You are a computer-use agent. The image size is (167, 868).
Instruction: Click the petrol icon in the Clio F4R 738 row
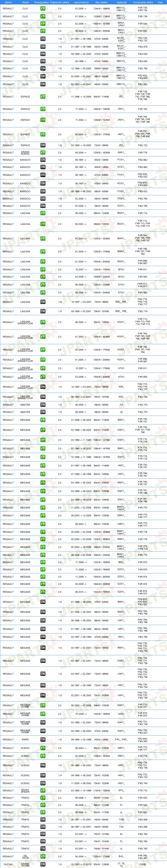[43, 16]
